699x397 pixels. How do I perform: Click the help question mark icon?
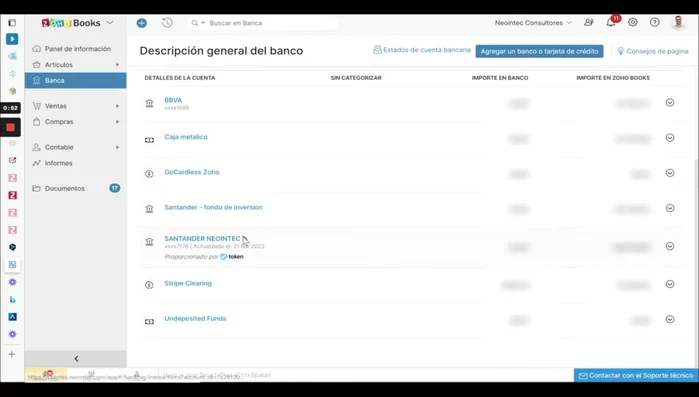pyautogui.click(x=654, y=22)
